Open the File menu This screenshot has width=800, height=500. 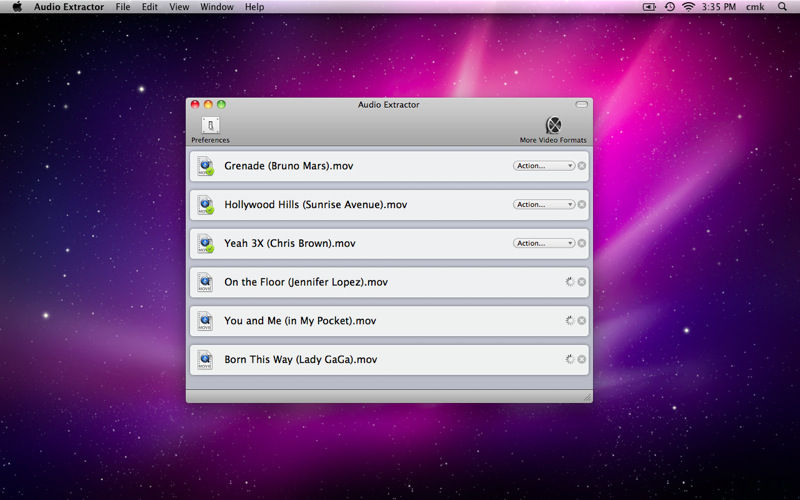pos(122,7)
